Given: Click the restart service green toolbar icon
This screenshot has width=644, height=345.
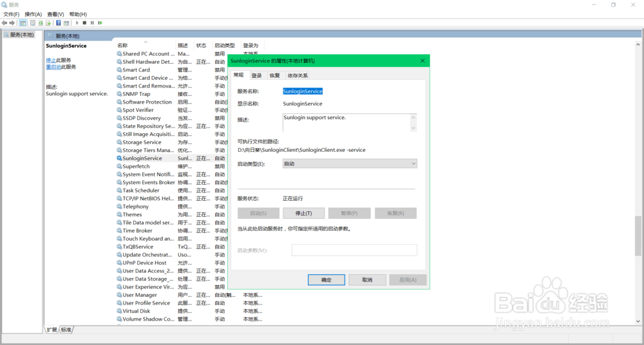Looking at the screenshot, I should (x=100, y=23).
